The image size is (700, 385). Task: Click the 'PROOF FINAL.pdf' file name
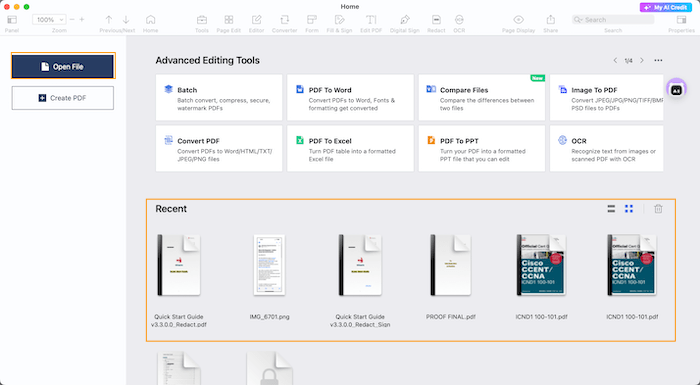coord(450,317)
